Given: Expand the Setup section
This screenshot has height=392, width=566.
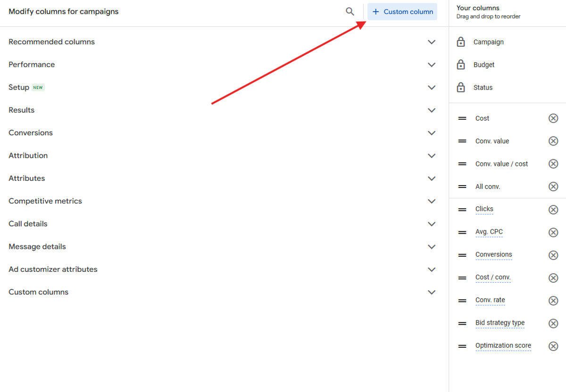Looking at the screenshot, I should click(432, 87).
